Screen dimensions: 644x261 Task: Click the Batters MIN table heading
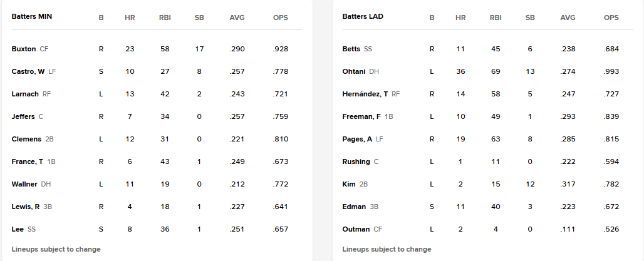pyautogui.click(x=31, y=17)
